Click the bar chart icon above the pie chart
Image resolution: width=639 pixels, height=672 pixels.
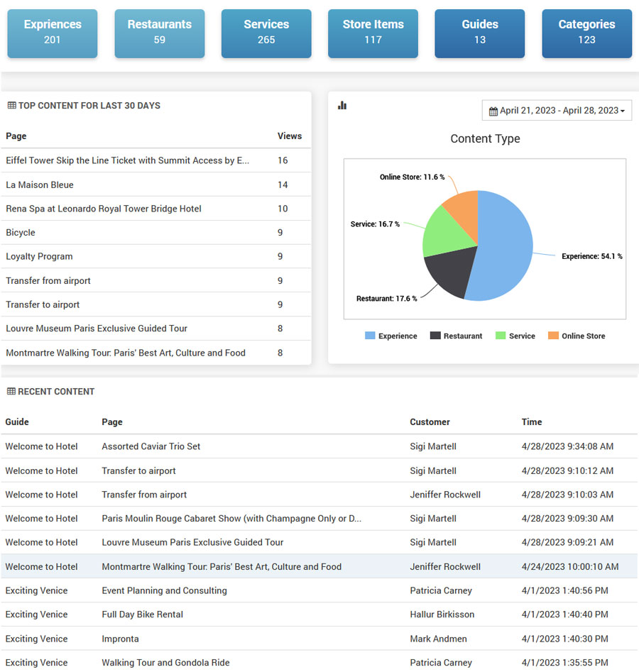(x=342, y=106)
